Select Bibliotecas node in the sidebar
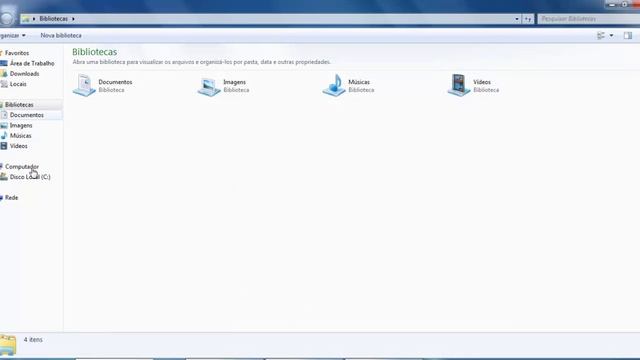Image resolution: width=640 pixels, height=360 pixels. click(19, 105)
